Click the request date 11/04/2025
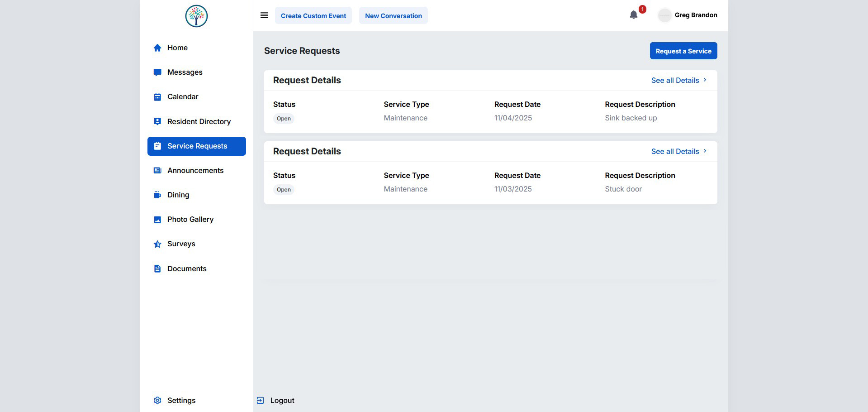The width and height of the screenshot is (868, 412). 513,118
